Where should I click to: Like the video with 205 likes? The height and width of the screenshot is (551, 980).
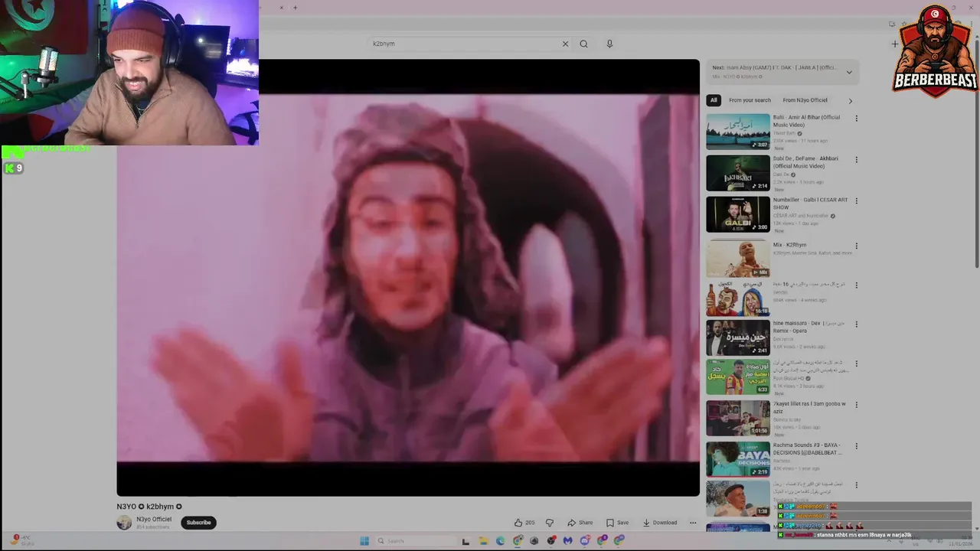pyautogui.click(x=524, y=523)
